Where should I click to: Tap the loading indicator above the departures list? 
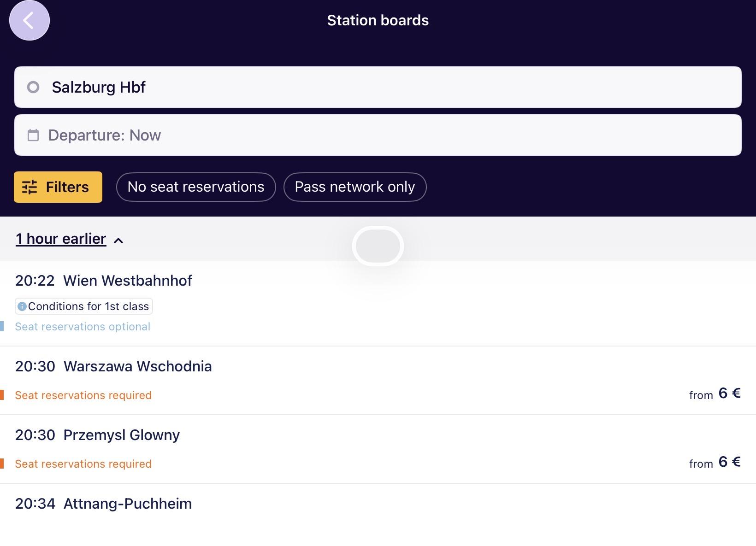coord(378,246)
